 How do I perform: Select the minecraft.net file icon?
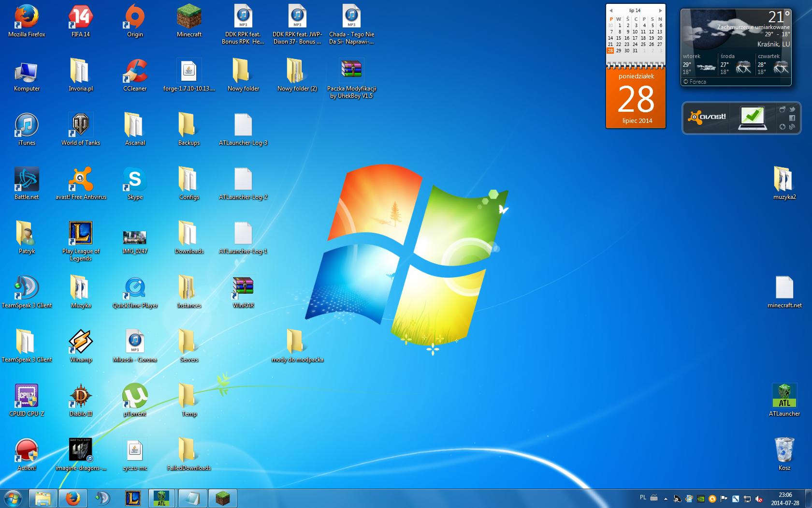784,288
